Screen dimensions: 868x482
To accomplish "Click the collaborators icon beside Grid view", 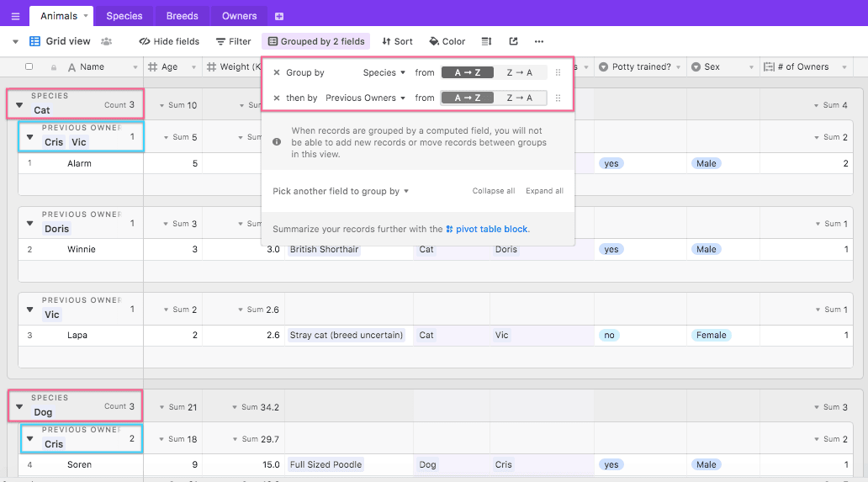I will 107,41.
